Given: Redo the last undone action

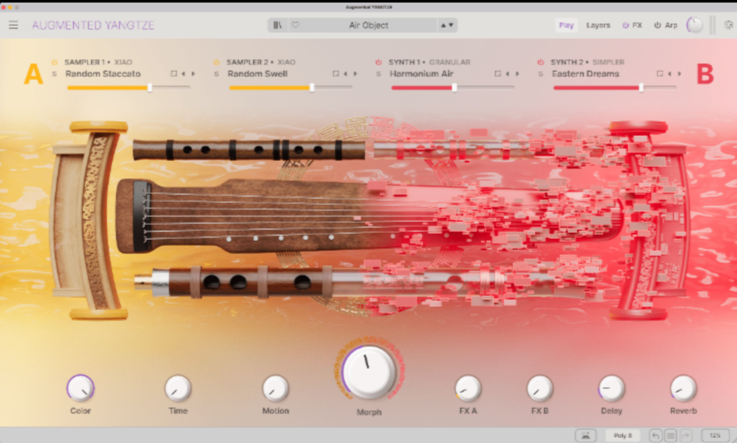Looking at the screenshot, I should tap(685, 435).
